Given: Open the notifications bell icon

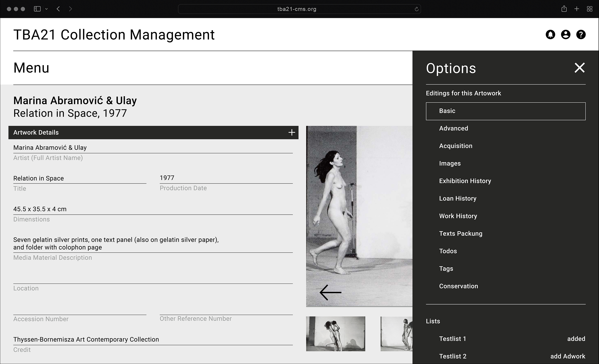Looking at the screenshot, I should click(x=550, y=35).
